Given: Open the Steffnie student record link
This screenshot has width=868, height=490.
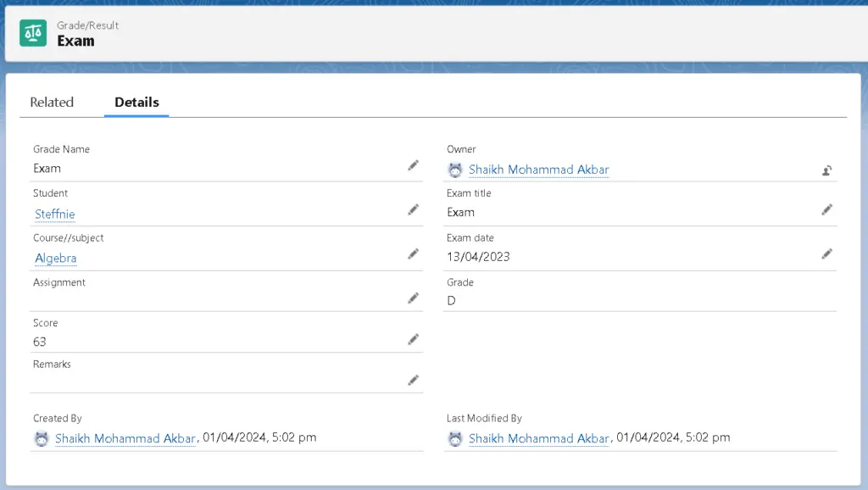Looking at the screenshot, I should pos(55,214).
